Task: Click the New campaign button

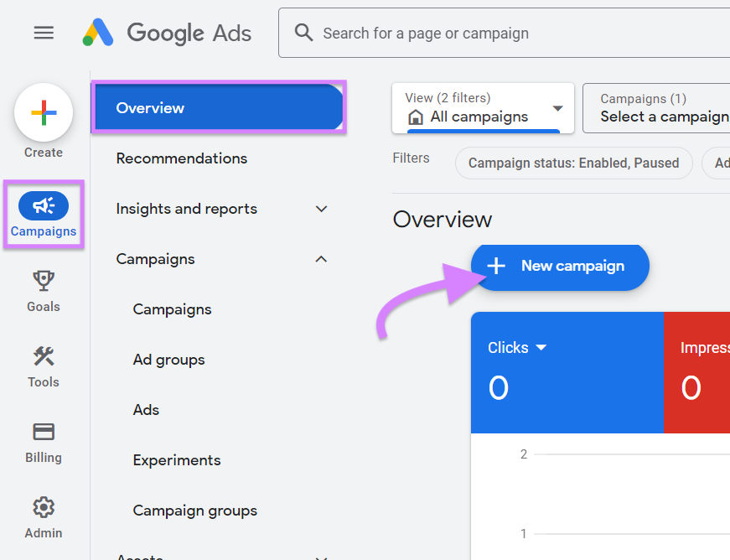Action: click(560, 267)
